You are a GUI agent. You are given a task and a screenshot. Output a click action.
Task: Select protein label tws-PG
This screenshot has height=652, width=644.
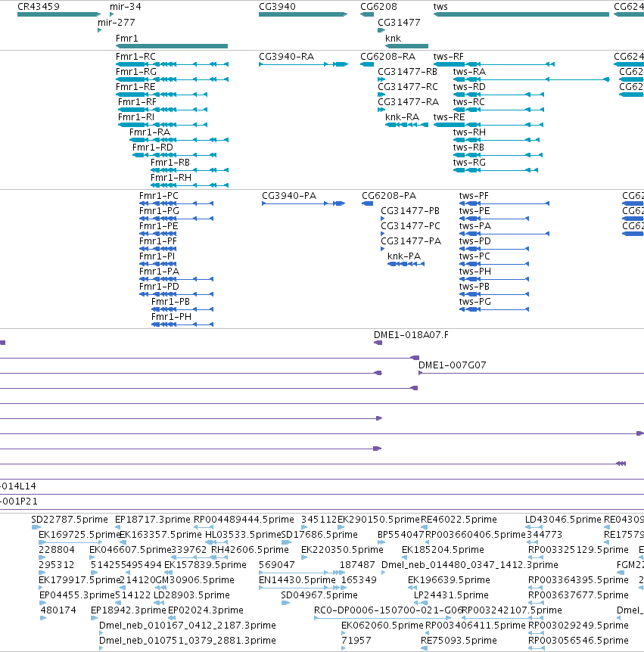475,302
